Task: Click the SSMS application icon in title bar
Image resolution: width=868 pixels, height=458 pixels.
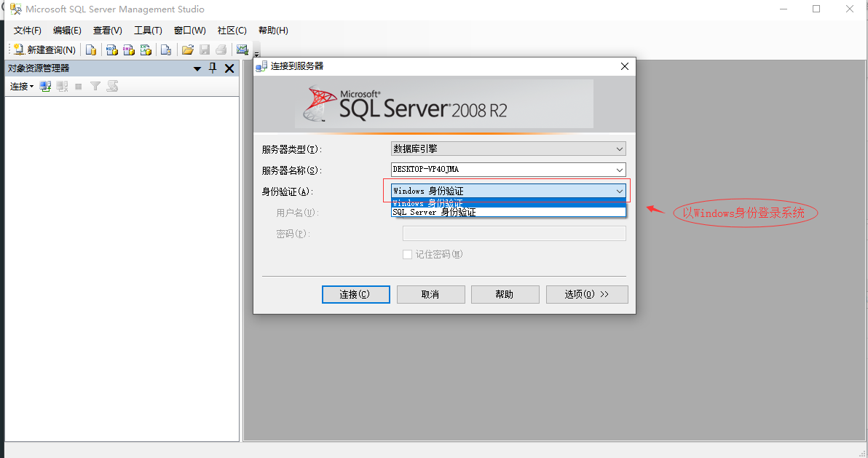Action: click(15, 9)
